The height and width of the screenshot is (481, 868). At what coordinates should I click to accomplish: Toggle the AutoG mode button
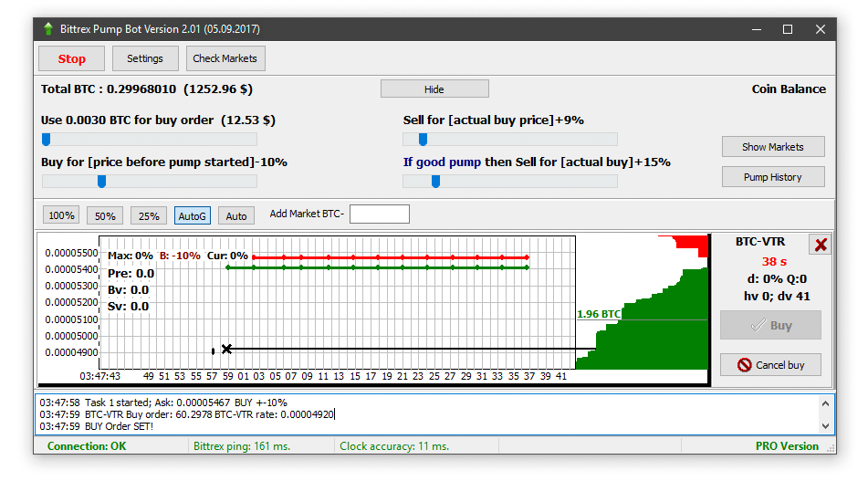(192, 216)
